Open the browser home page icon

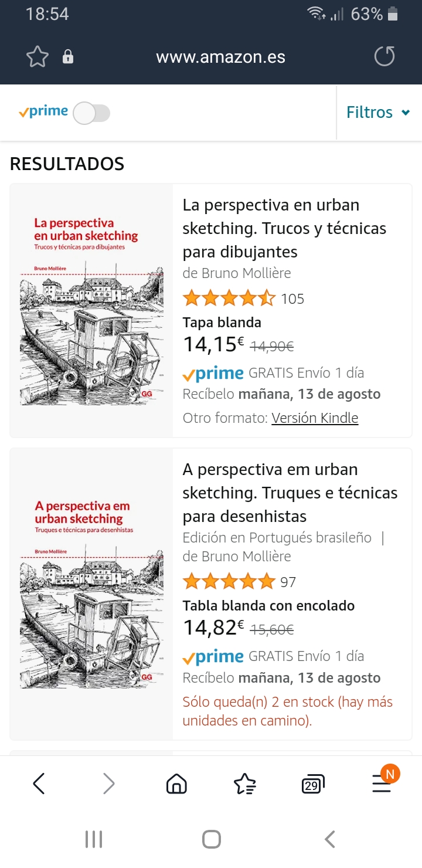(x=176, y=784)
